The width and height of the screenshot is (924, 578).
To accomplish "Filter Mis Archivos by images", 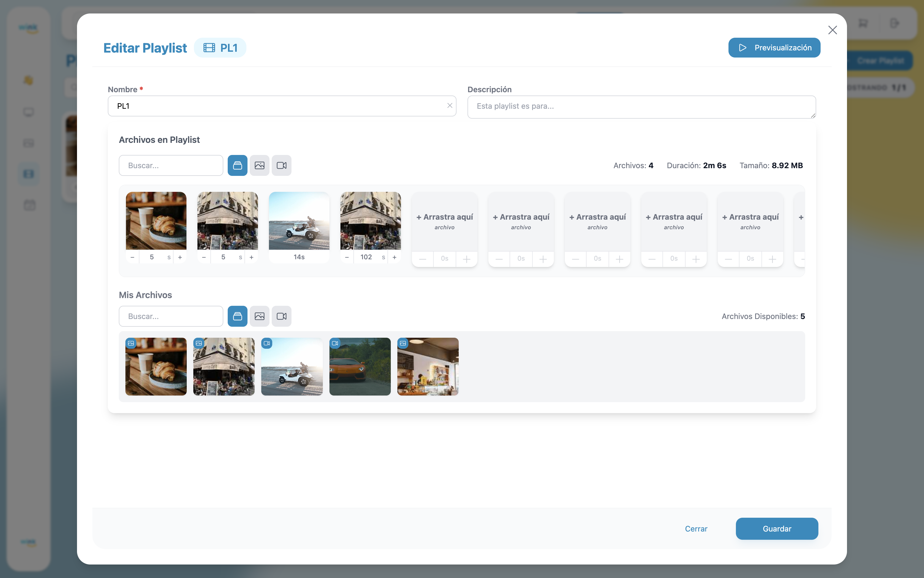I will 260,316.
